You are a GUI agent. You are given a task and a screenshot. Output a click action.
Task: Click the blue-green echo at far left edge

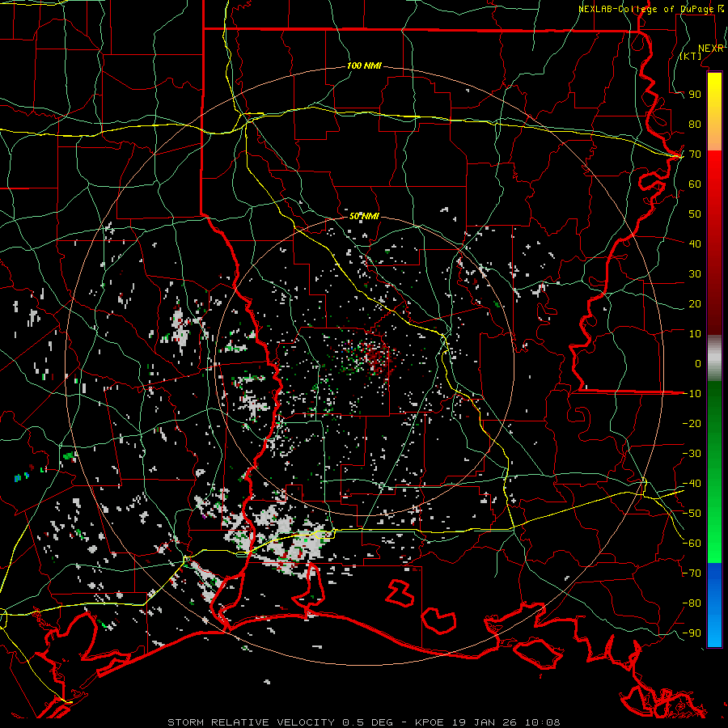22,476
